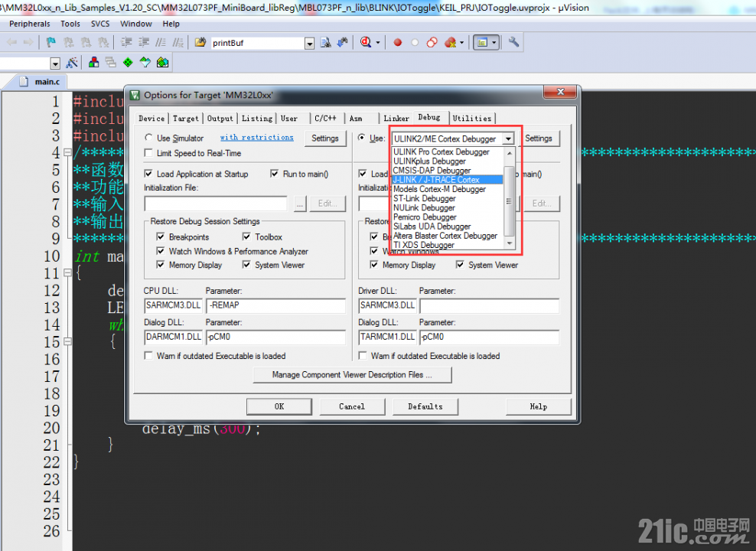756x551 pixels.
Task: Switch to the Linker tab
Action: pos(396,119)
